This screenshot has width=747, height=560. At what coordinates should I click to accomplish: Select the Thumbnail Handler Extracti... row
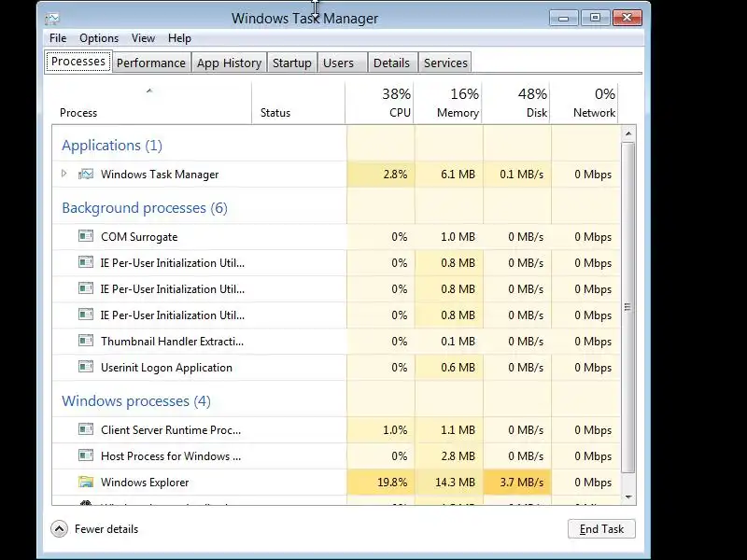[336, 341]
